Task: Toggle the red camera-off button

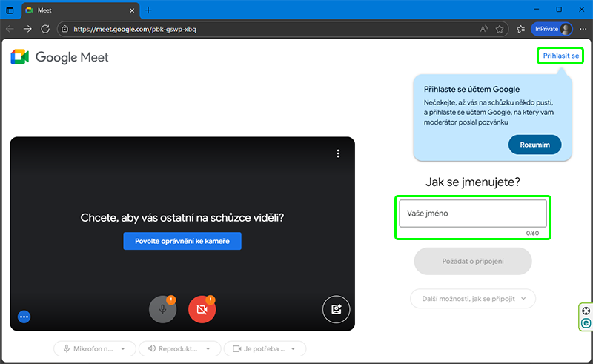Action: click(x=202, y=309)
